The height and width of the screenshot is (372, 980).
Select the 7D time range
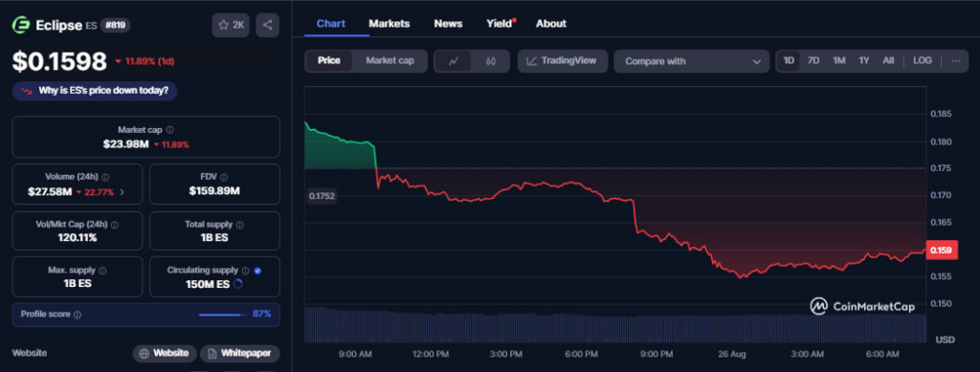(813, 61)
